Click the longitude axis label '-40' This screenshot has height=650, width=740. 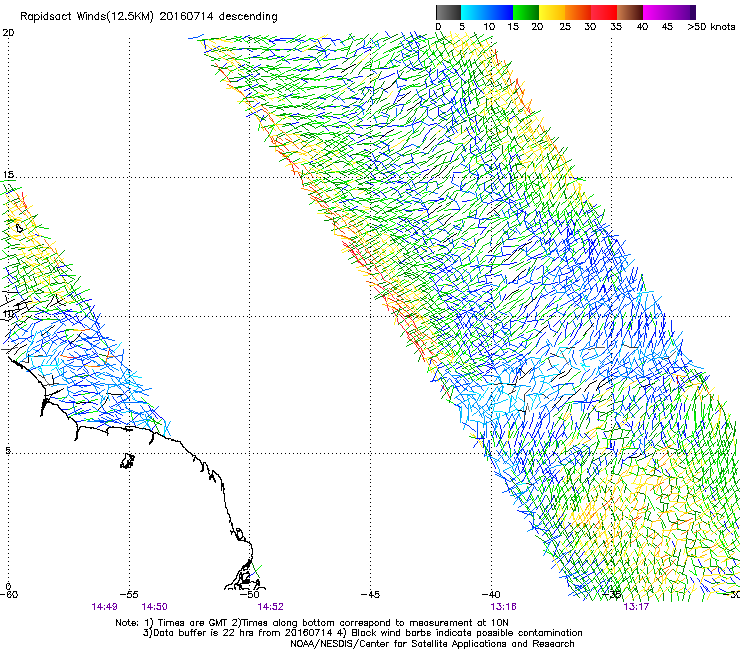pos(490,594)
